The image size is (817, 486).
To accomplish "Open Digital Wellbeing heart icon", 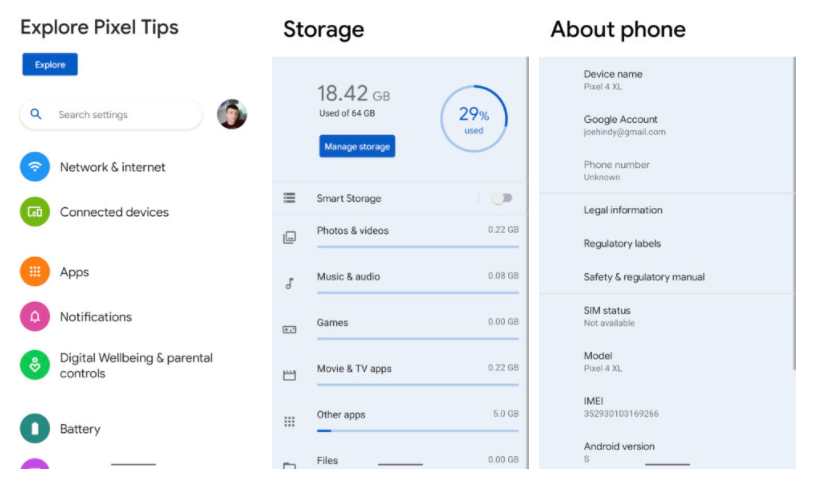I will [35, 365].
